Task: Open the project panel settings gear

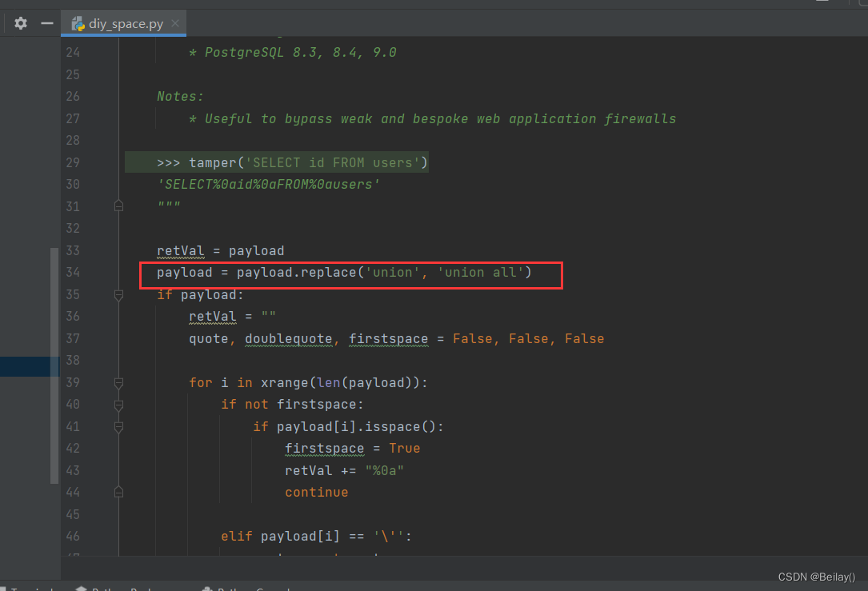Action: pyautogui.click(x=21, y=23)
